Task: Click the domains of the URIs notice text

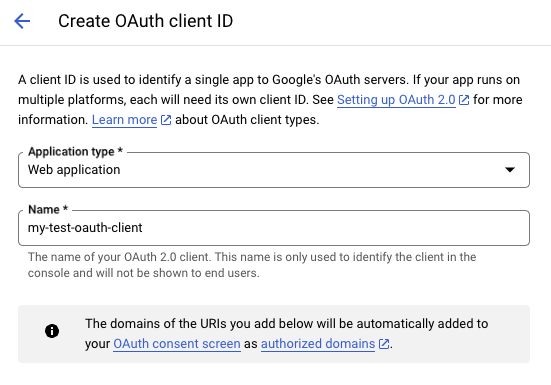Action: 286,334
